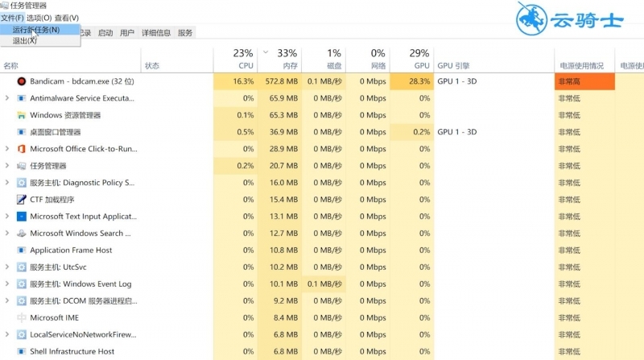The width and height of the screenshot is (644, 360).
Task: Select 桌面窗口管理器 process name
Action: (56, 132)
